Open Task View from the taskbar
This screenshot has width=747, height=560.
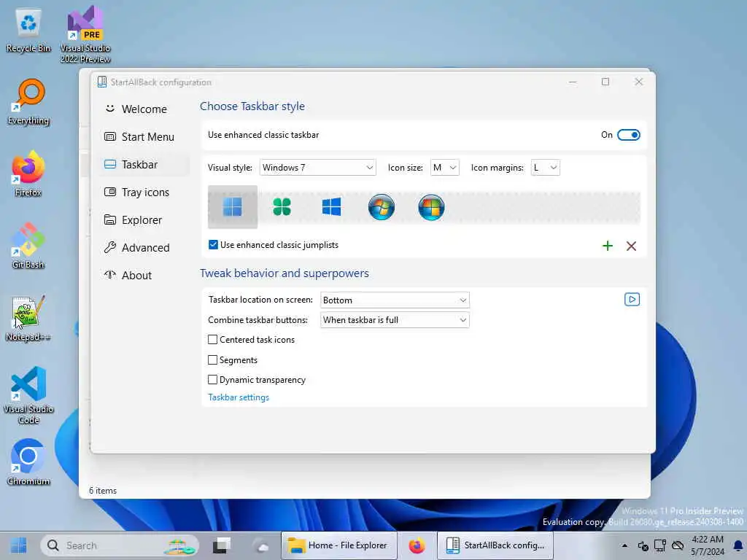click(x=222, y=545)
